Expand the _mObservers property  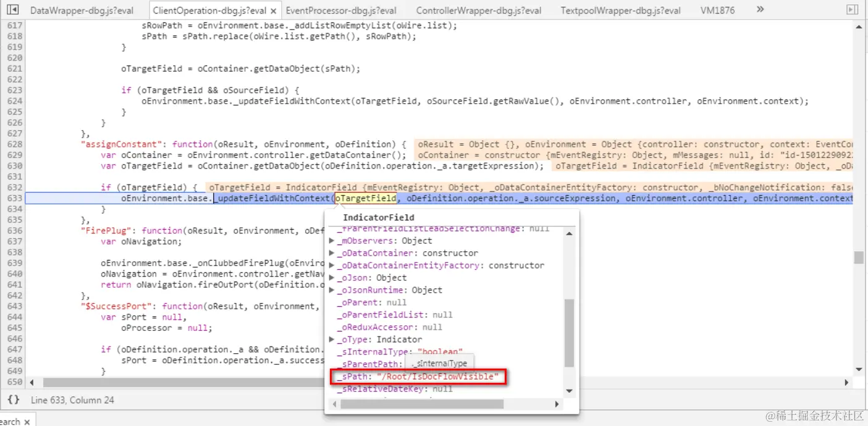[332, 241]
